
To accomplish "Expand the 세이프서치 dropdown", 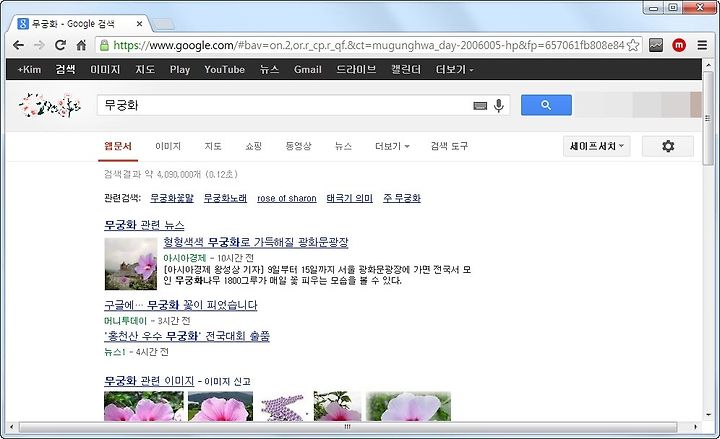I will coord(596,146).
